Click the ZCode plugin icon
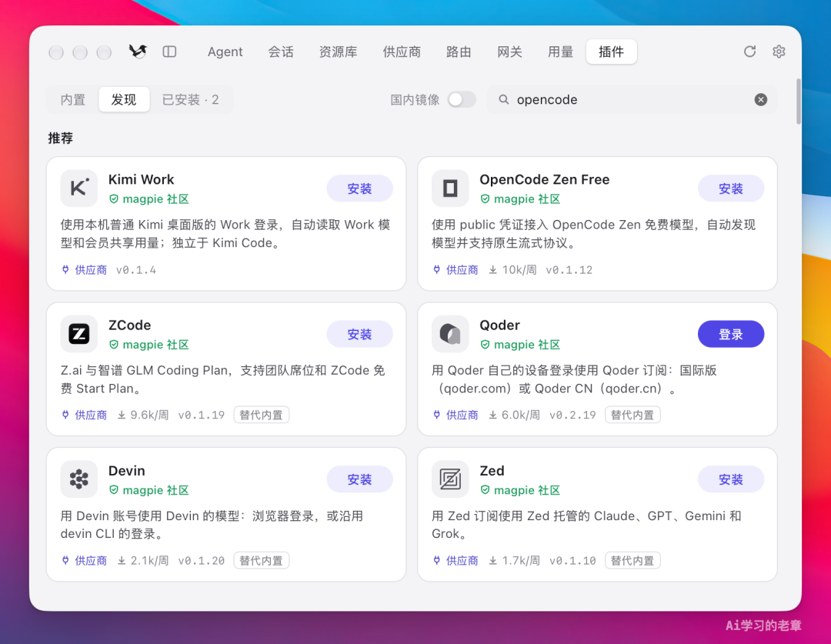Viewport: 831px width, 644px height. pyautogui.click(x=79, y=334)
